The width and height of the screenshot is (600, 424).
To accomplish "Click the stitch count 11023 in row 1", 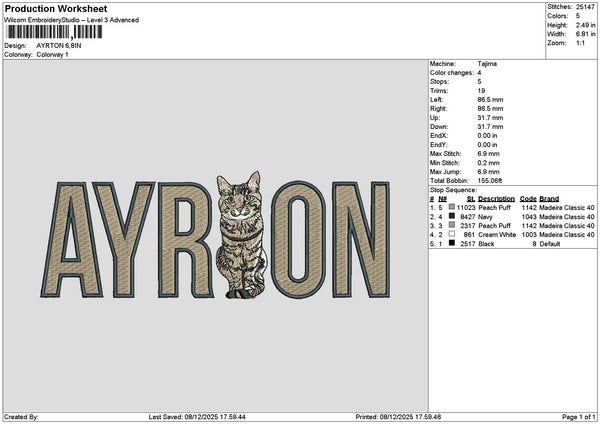I will pos(466,208).
